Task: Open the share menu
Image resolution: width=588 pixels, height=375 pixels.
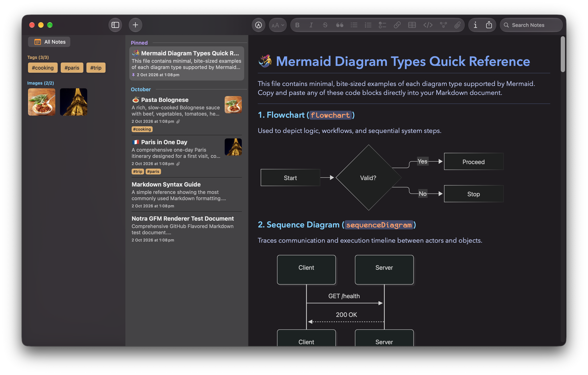Action: click(489, 25)
